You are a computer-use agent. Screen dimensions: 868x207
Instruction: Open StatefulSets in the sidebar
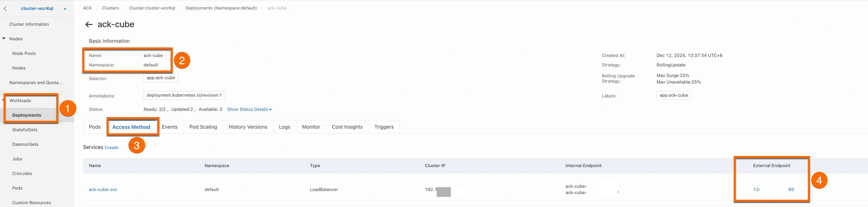(25, 130)
